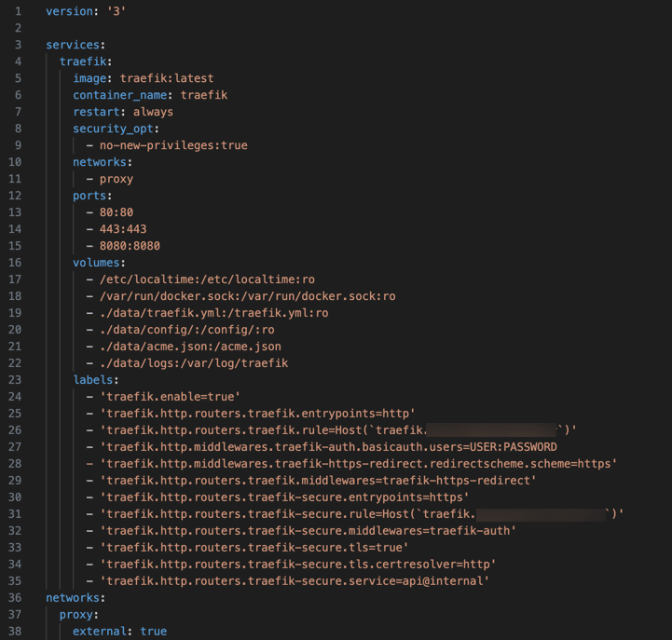
Task: Click the traefik-secure.rule Host label on line 31
Action: (x=362, y=513)
